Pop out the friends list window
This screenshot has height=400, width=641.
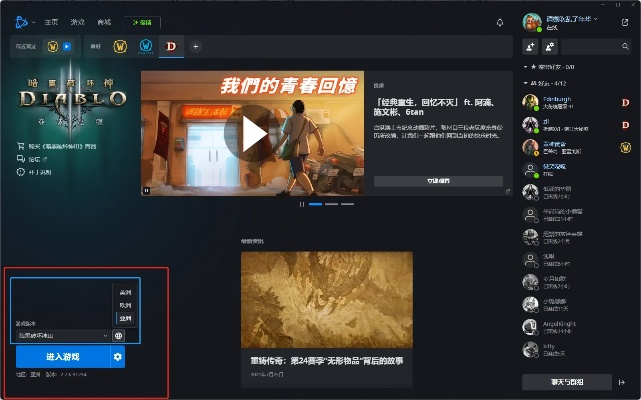tap(625, 22)
